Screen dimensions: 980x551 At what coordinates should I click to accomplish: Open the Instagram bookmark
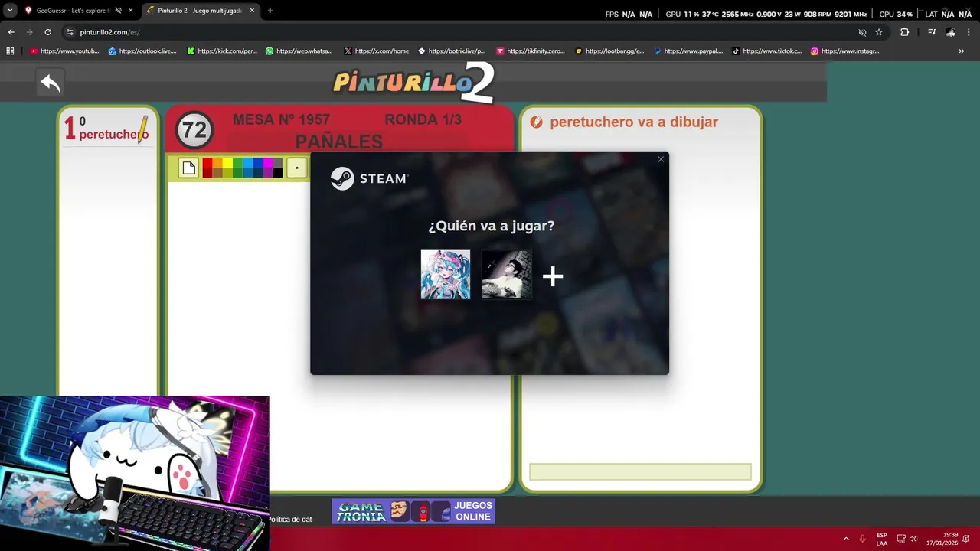845,51
